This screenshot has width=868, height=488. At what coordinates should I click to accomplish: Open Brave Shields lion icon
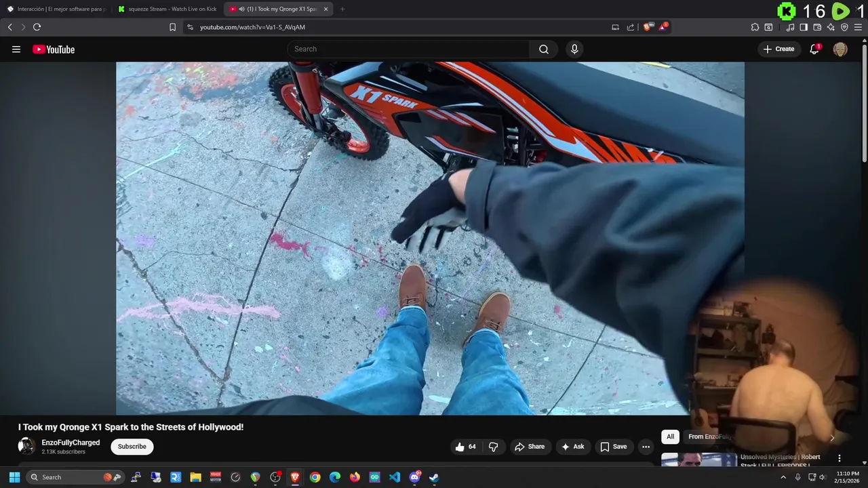[648, 27]
